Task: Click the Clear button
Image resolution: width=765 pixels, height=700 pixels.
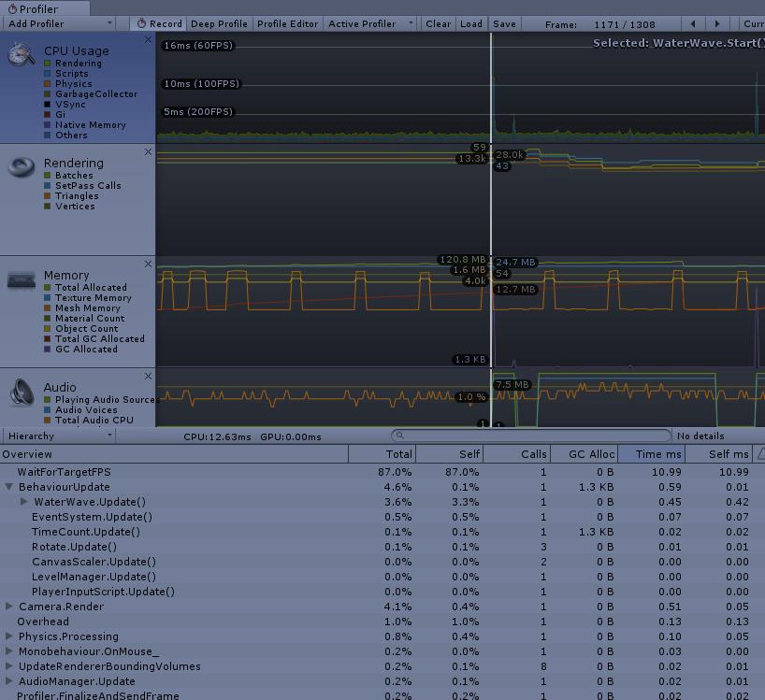Action: coord(438,24)
